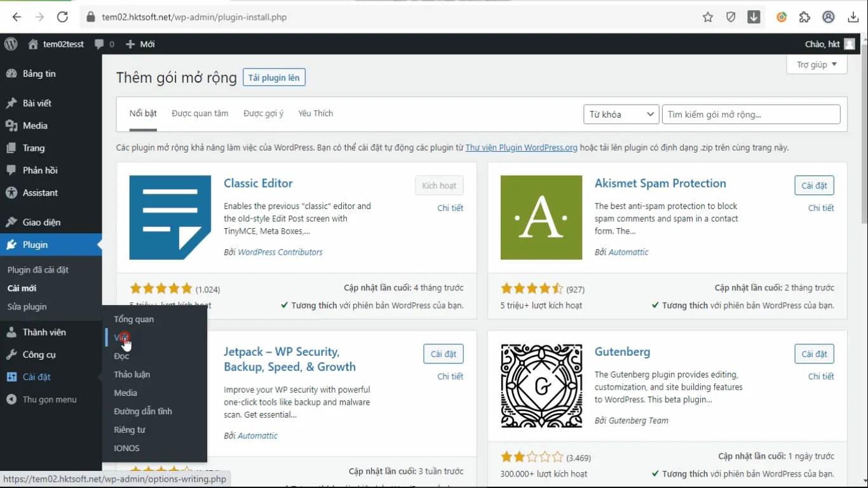Image resolution: width=868 pixels, height=488 pixels.
Task: Open the Công cụ tools menu
Action: tap(51, 355)
